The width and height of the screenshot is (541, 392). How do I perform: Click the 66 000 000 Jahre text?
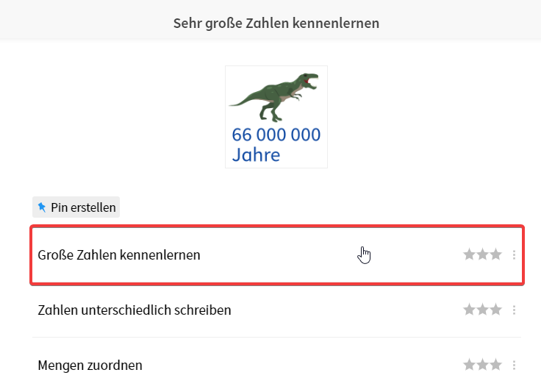pos(276,145)
